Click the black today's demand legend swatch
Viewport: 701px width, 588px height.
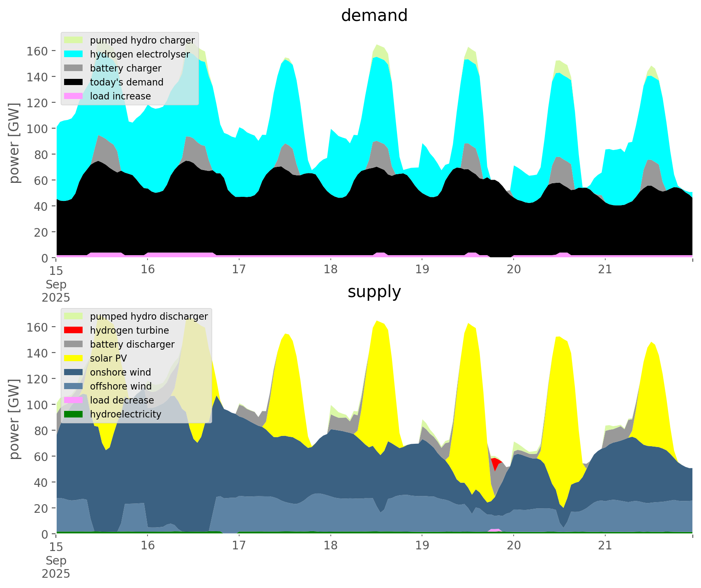[74, 82]
